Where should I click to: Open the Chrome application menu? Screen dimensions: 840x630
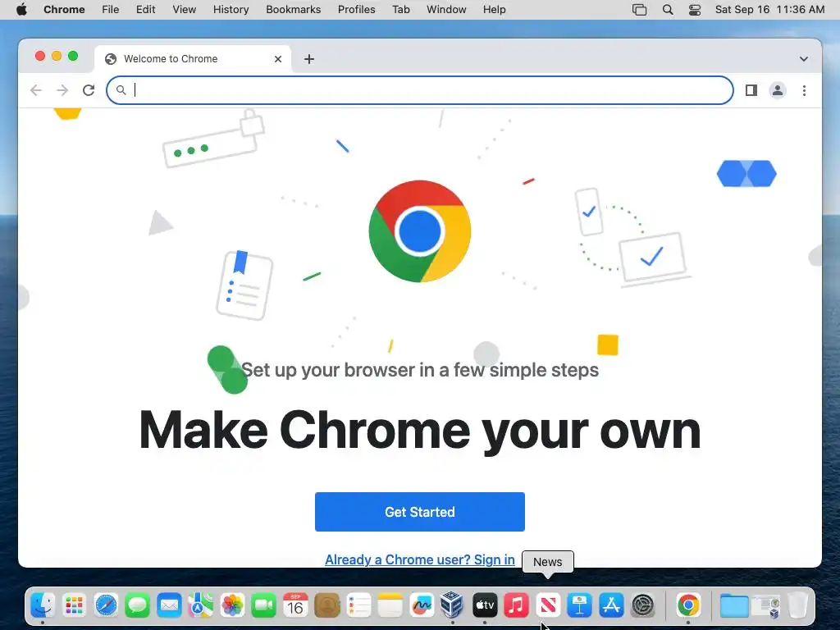[64, 10]
